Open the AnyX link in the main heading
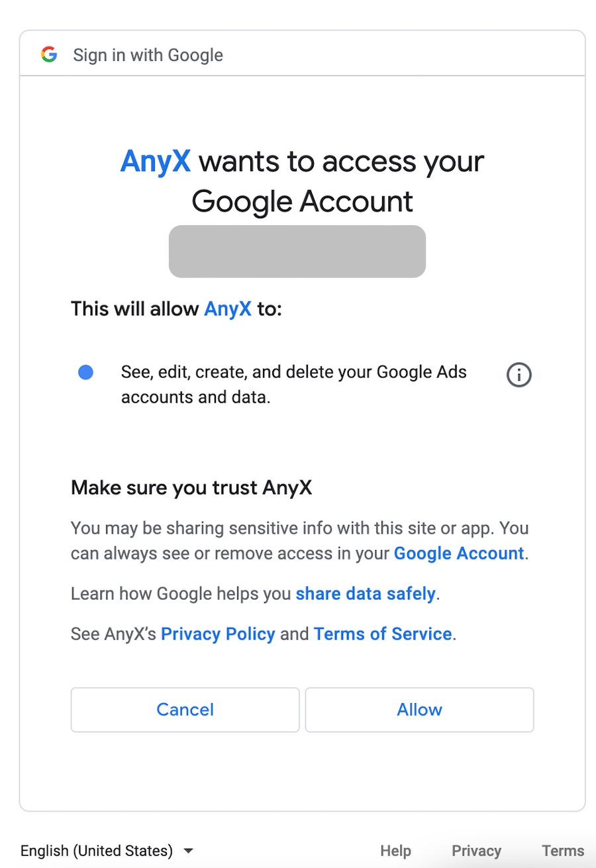This screenshot has height=868, width=596. click(x=156, y=162)
